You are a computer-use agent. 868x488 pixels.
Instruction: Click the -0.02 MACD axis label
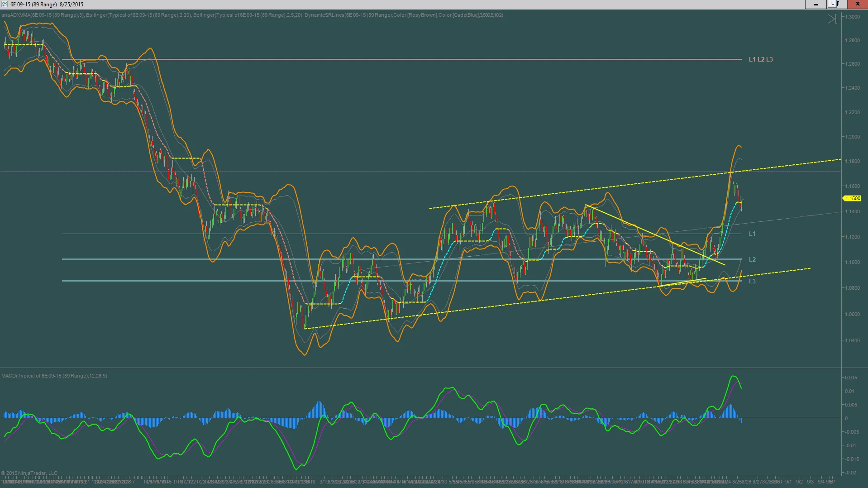coord(850,473)
